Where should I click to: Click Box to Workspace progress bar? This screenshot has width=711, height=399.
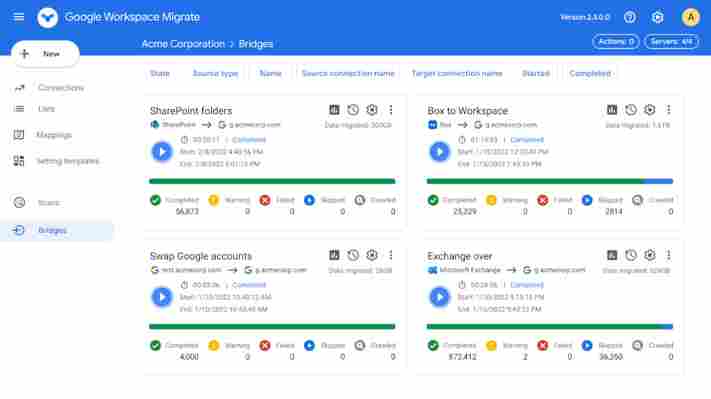coord(550,181)
